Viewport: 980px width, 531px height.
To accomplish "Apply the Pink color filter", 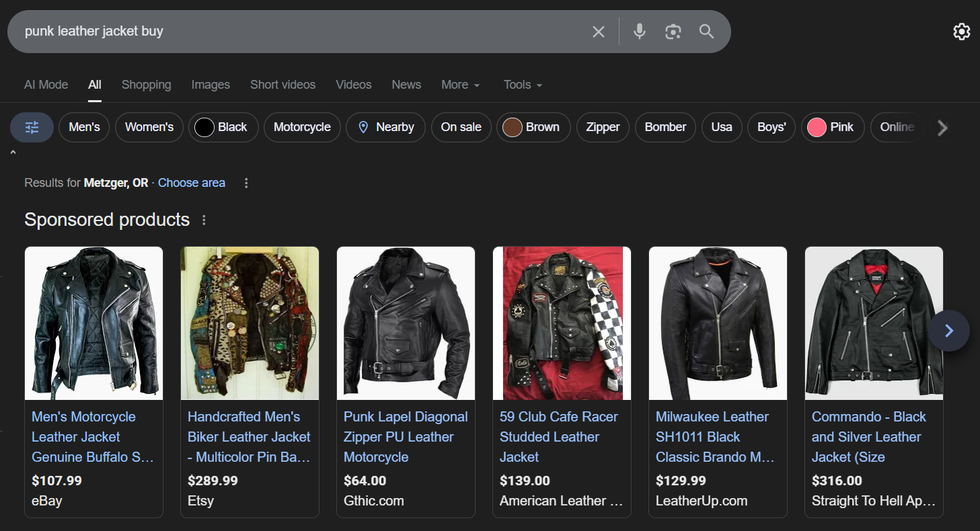I will [x=833, y=127].
